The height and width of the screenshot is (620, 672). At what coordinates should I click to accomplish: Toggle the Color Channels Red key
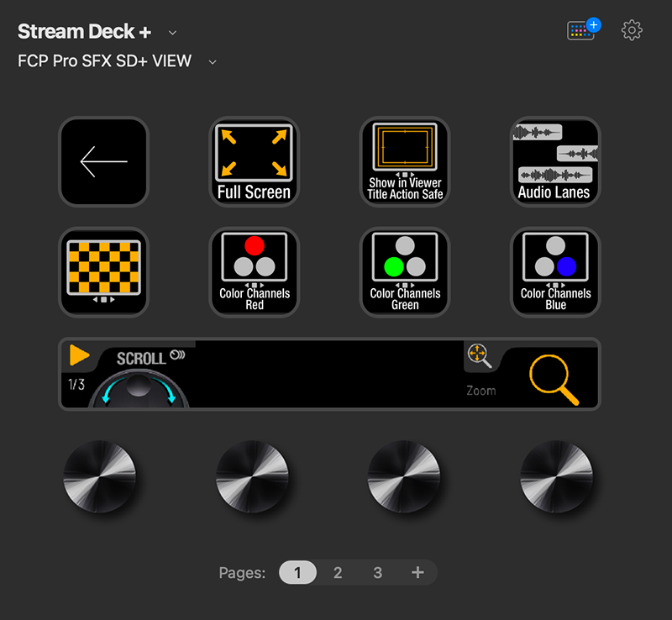pos(254,271)
